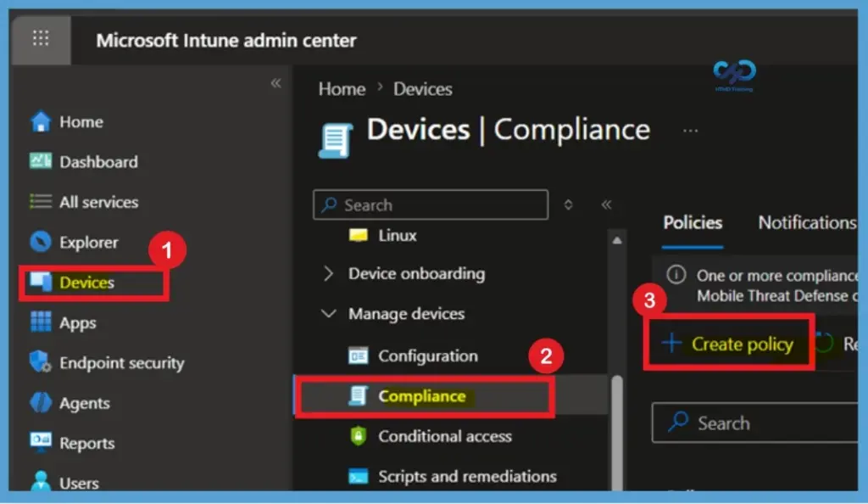The width and height of the screenshot is (868, 504).
Task: Click the expand/collapse all sort arrows
Action: pos(568,204)
